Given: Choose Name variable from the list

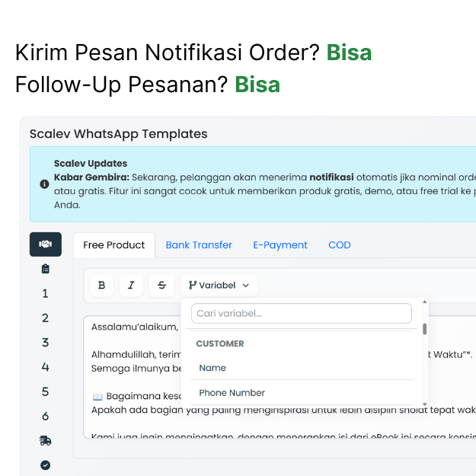Looking at the screenshot, I should click(212, 368).
